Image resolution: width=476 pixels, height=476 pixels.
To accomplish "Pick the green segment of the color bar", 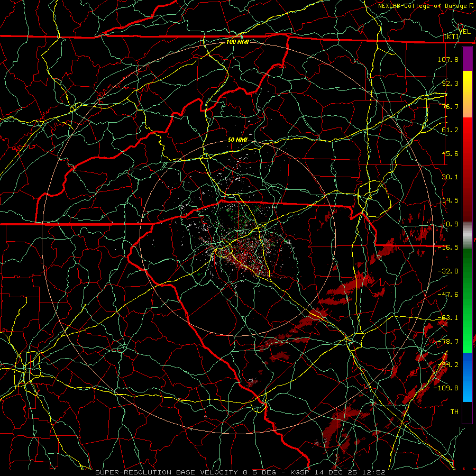I will [x=467, y=301].
